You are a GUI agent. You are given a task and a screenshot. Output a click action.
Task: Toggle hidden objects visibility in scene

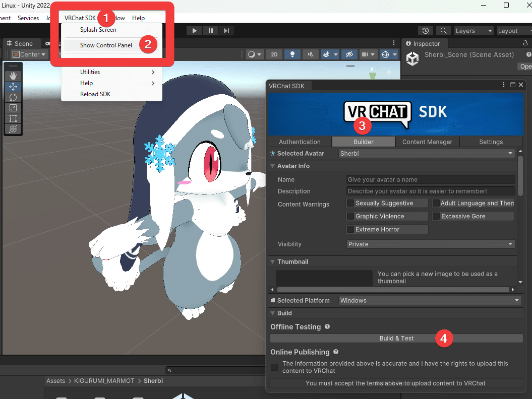349,54
